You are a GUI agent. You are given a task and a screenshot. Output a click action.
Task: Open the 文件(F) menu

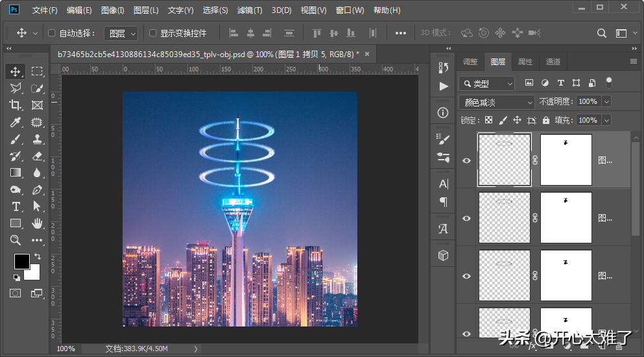45,10
